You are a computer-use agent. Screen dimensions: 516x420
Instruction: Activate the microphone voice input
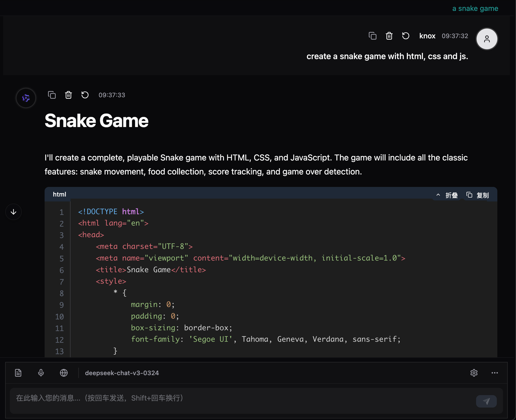pyautogui.click(x=41, y=373)
